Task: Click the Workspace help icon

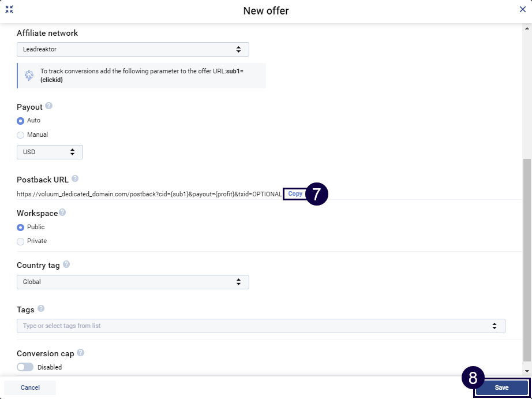Action: pos(62,212)
